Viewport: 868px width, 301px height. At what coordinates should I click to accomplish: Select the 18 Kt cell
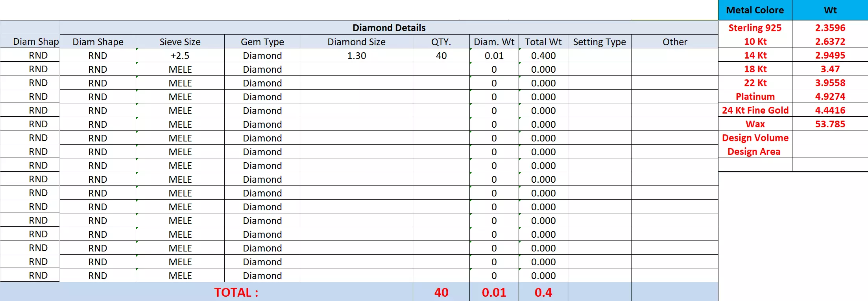[x=755, y=69]
